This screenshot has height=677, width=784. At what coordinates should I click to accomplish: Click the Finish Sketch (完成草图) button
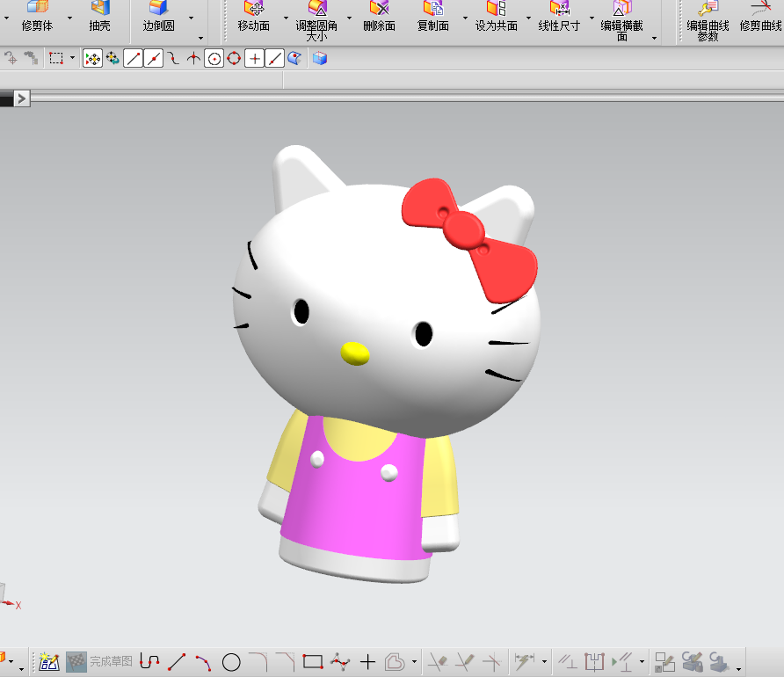pos(99,662)
